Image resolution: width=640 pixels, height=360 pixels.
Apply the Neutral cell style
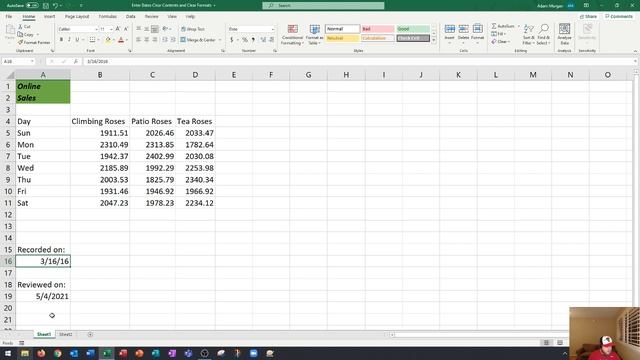tap(342, 38)
